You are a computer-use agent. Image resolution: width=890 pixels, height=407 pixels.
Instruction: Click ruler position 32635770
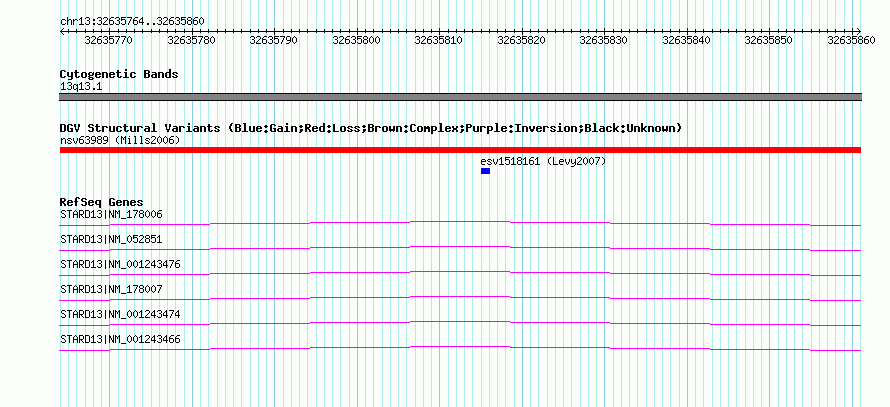108,40
